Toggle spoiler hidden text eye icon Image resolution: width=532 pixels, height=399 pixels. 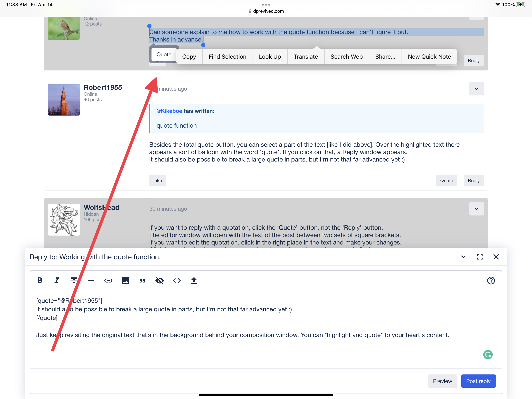tap(159, 280)
